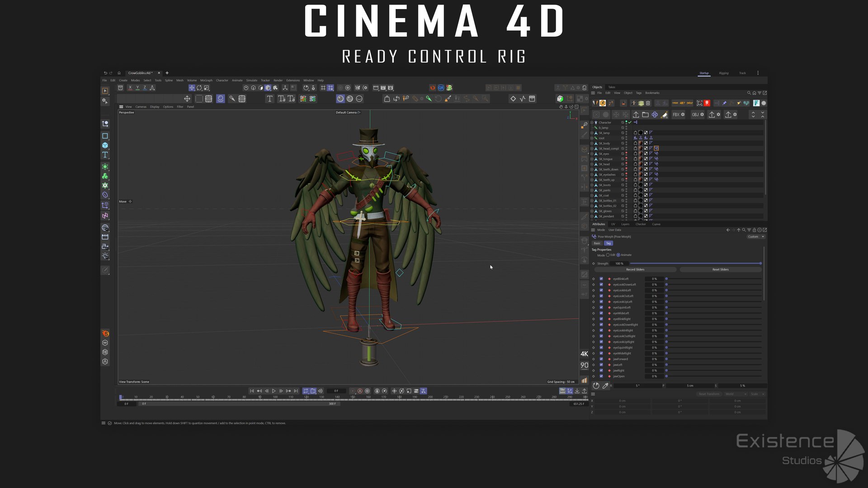The image size is (868, 488).
Task: Click the Reset Sliders button
Action: pos(721,270)
